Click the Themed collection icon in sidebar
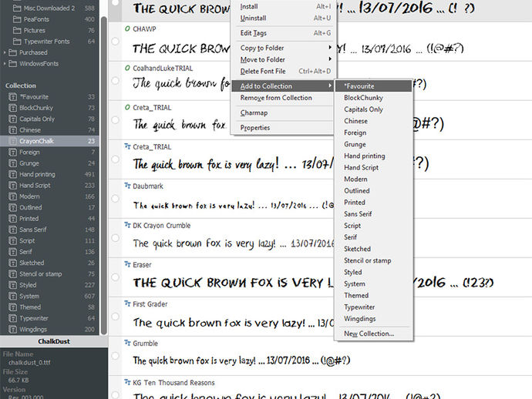The height and width of the screenshot is (399, 532). (12, 307)
